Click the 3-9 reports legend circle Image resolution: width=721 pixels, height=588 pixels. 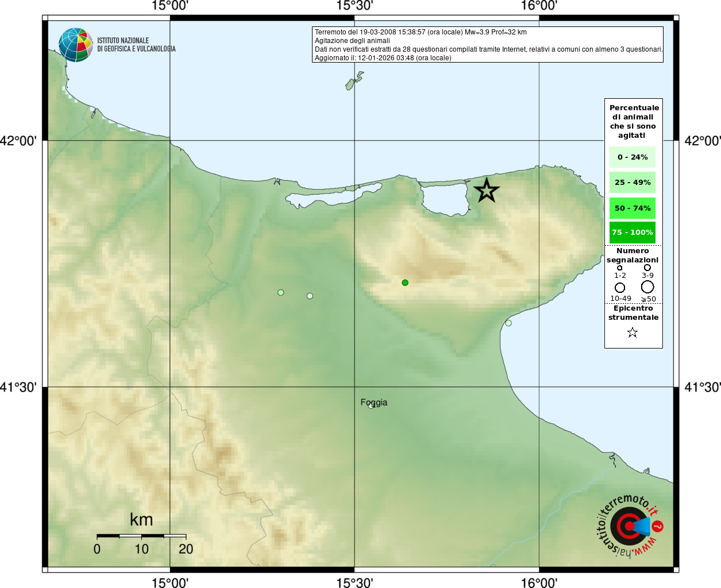(647, 268)
